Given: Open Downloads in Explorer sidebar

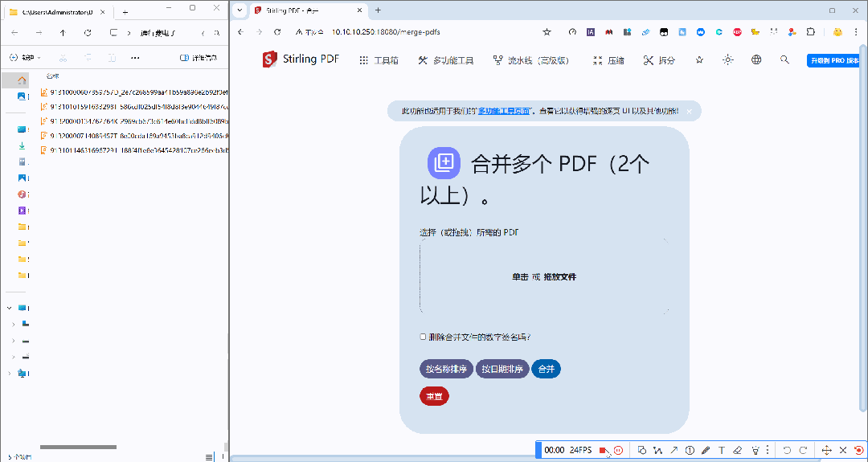Looking at the screenshot, I should 23,145.
